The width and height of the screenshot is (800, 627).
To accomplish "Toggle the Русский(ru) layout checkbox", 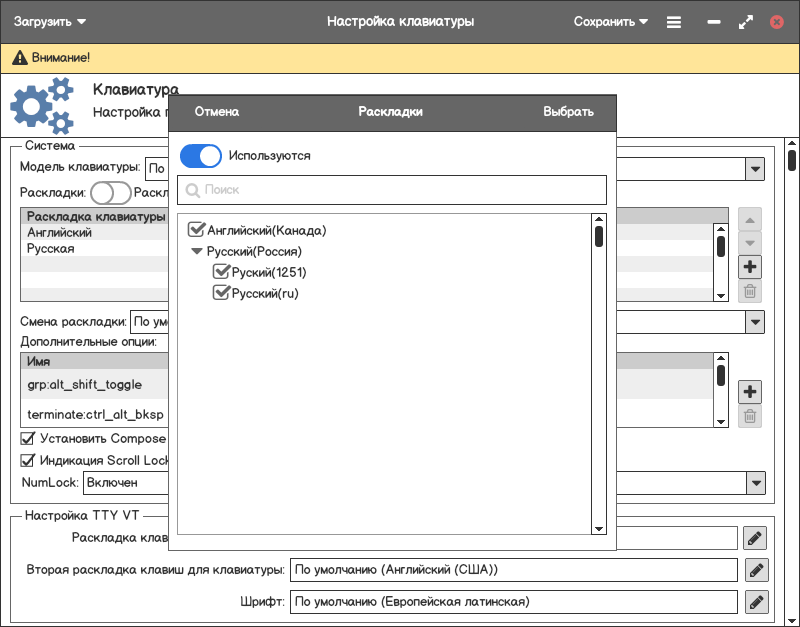I will tap(221, 293).
